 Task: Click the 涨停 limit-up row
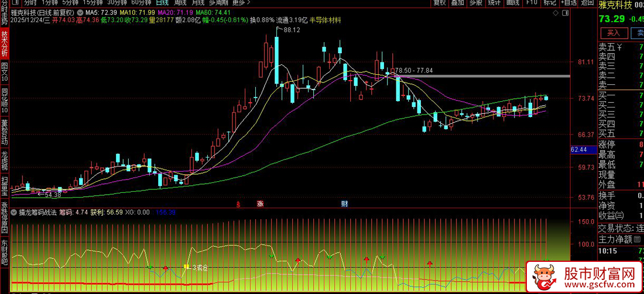point(621,145)
